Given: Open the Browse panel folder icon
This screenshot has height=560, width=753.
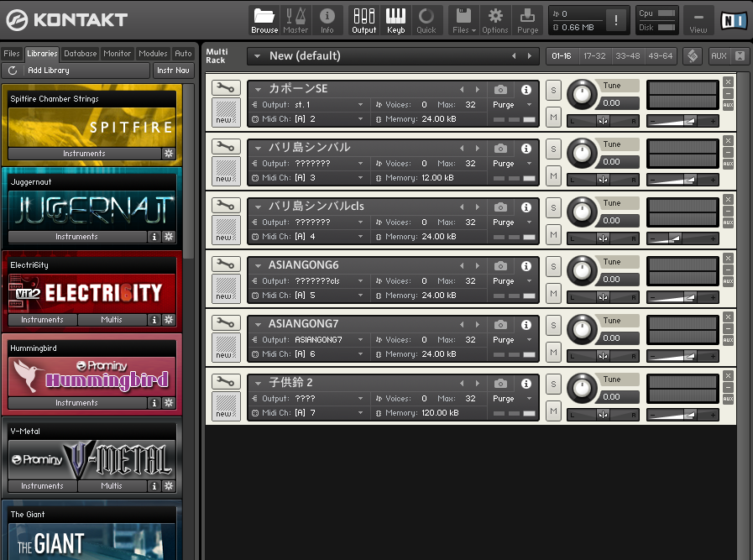Looking at the screenshot, I should pos(264,21).
